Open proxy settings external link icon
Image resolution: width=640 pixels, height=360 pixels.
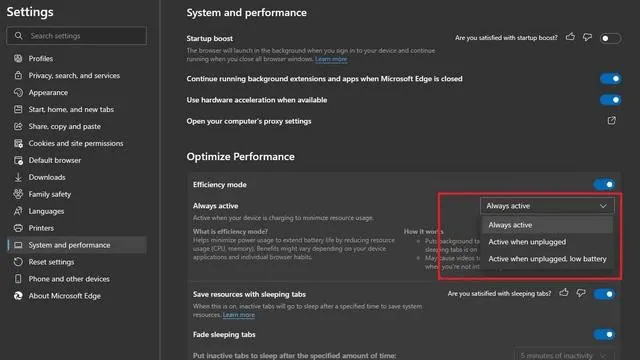tap(611, 120)
